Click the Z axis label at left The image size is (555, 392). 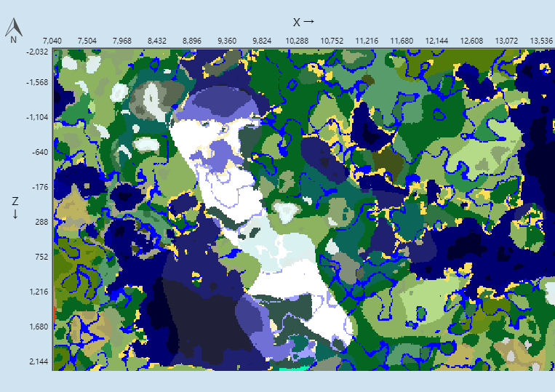pos(15,207)
